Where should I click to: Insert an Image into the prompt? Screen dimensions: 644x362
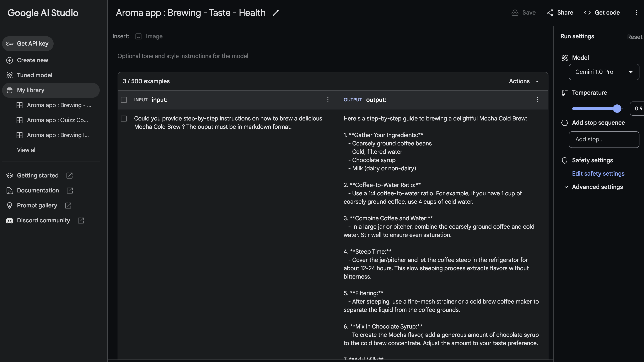pos(149,36)
